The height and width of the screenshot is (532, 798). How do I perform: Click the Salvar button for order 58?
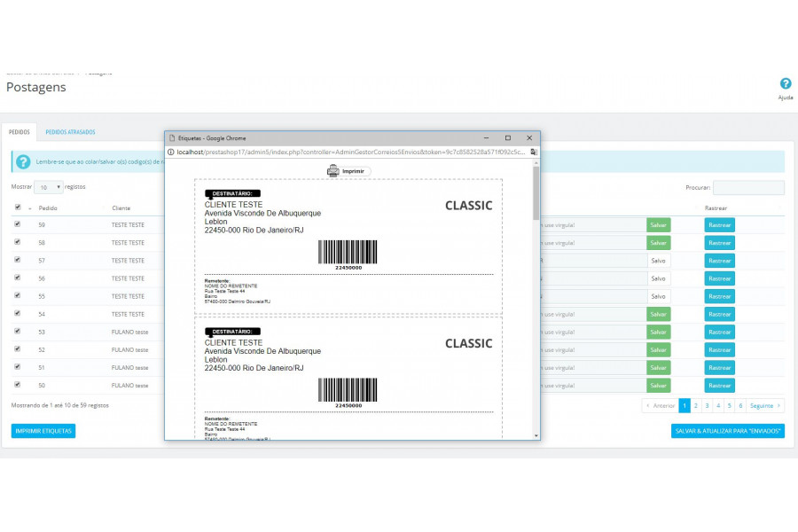coord(658,243)
